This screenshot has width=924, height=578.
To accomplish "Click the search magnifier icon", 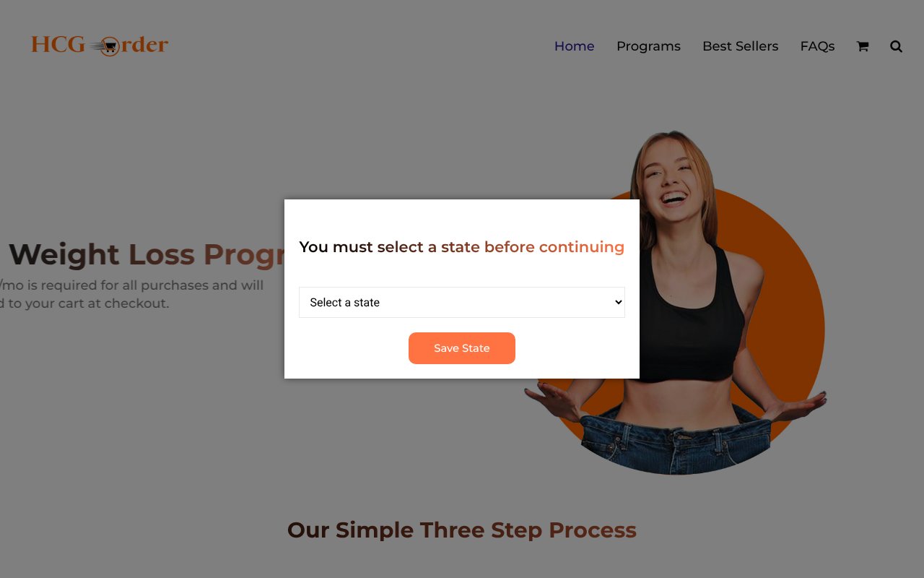I will [x=896, y=46].
